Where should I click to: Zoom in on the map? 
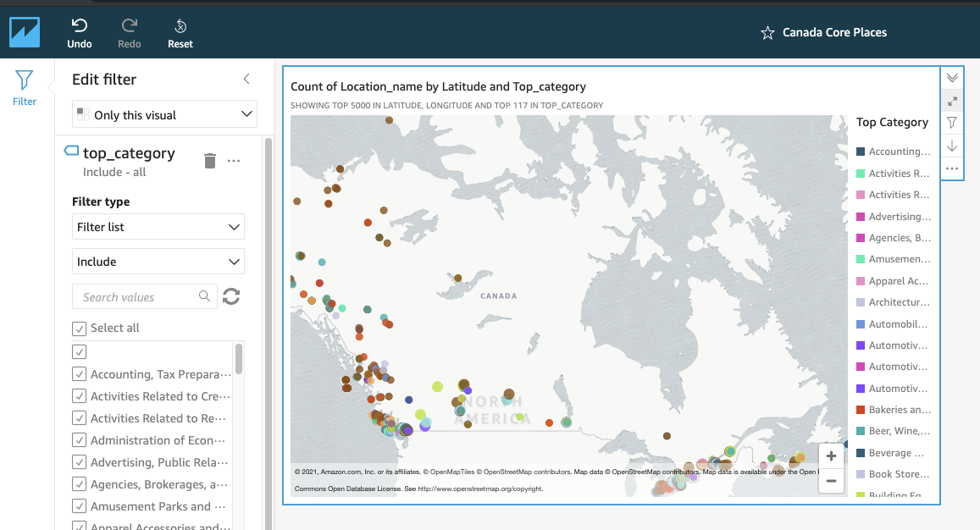point(831,456)
